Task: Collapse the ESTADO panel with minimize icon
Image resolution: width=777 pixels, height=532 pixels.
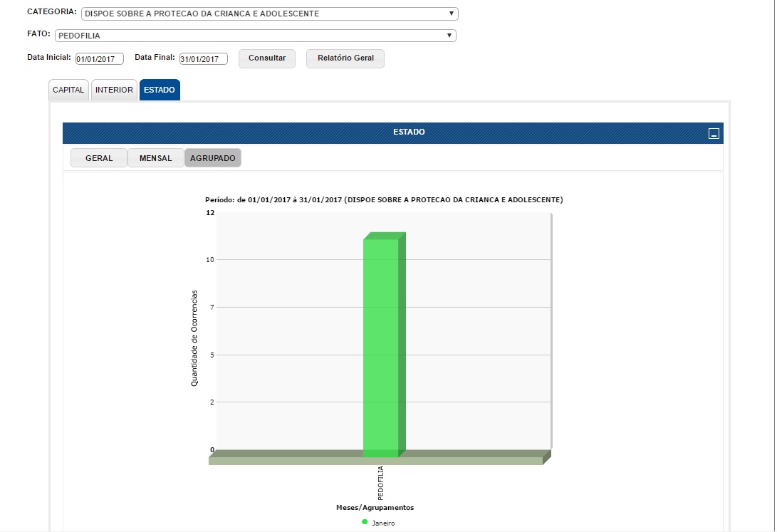Action: [714, 133]
